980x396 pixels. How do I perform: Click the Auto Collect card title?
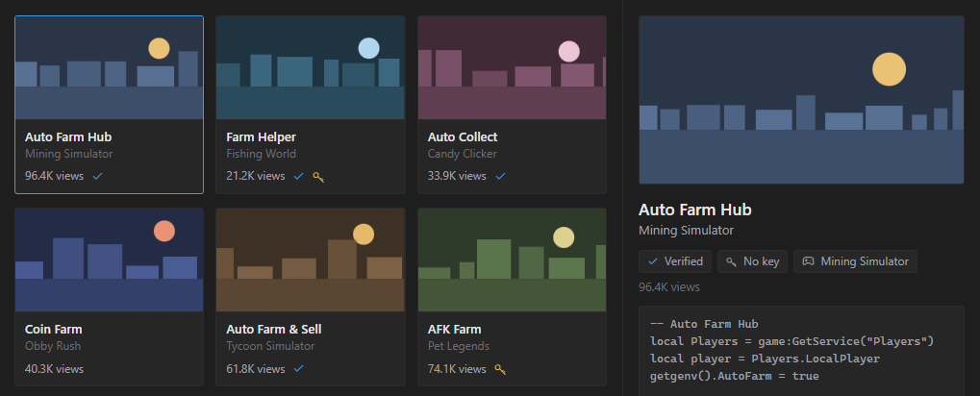pyautogui.click(x=463, y=136)
